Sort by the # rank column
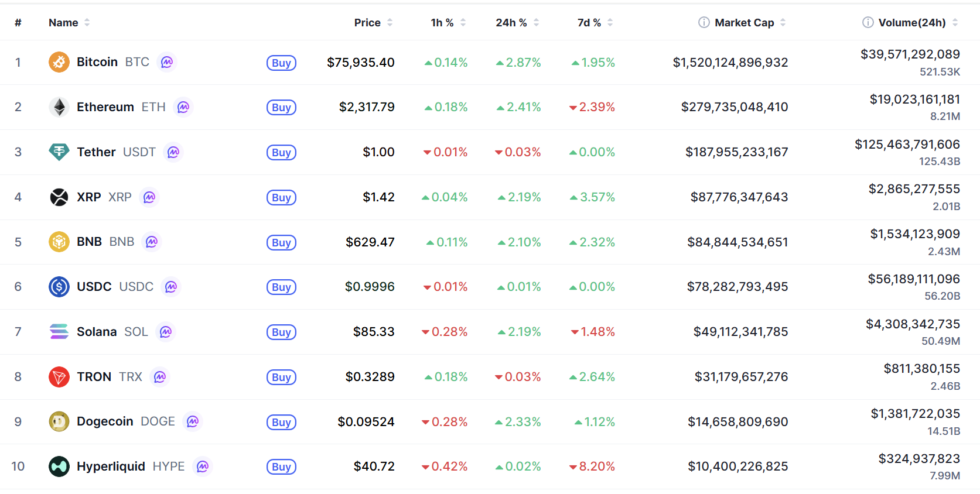This screenshot has height=494, width=980. [18, 22]
